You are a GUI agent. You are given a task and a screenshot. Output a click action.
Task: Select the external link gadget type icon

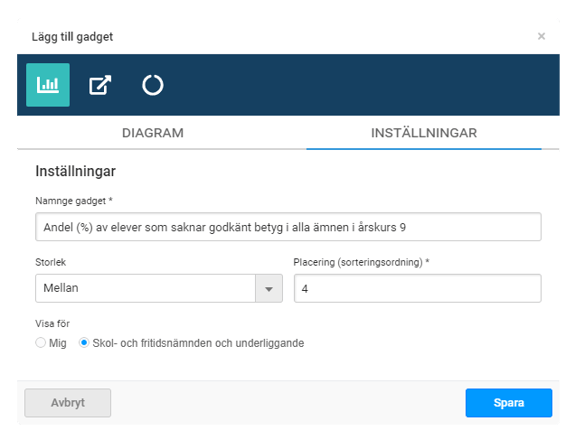coord(100,85)
